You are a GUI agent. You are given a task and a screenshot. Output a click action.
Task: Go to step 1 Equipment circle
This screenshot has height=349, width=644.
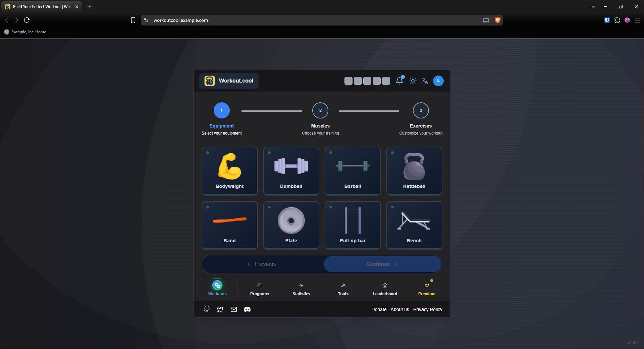pos(222,110)
